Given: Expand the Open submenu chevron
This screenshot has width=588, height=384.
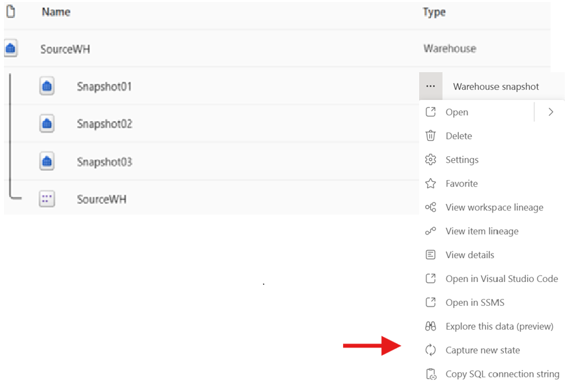Looking at the screenshot, I should [550, 112].
